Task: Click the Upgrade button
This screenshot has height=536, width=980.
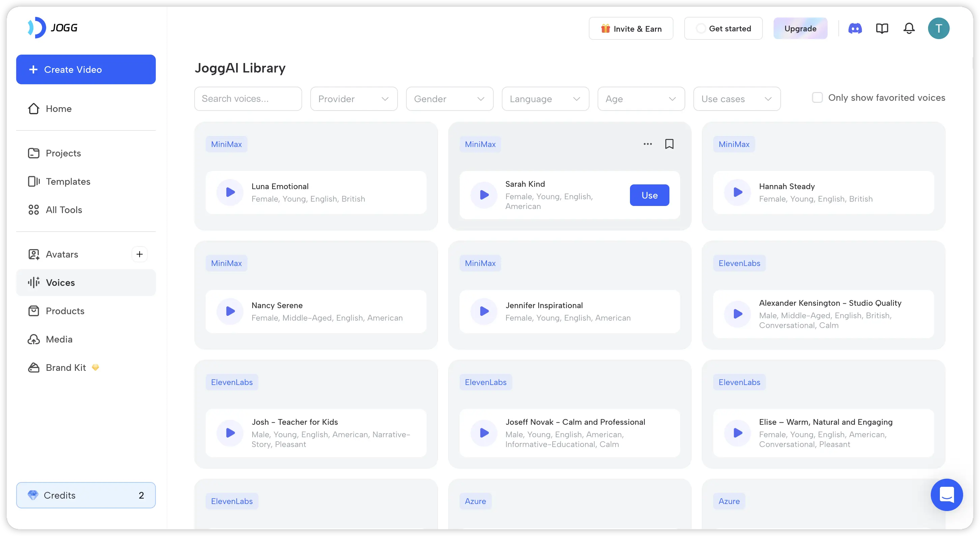Action: [800, 29]
